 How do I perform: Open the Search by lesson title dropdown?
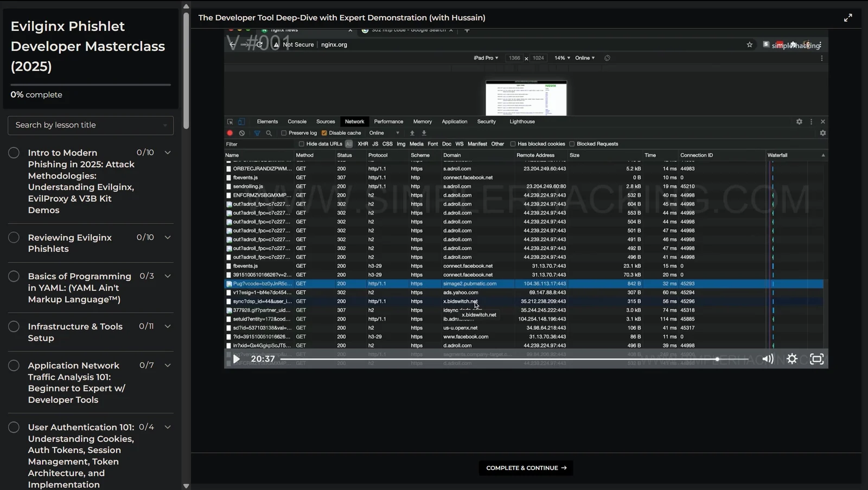(91, 125)
